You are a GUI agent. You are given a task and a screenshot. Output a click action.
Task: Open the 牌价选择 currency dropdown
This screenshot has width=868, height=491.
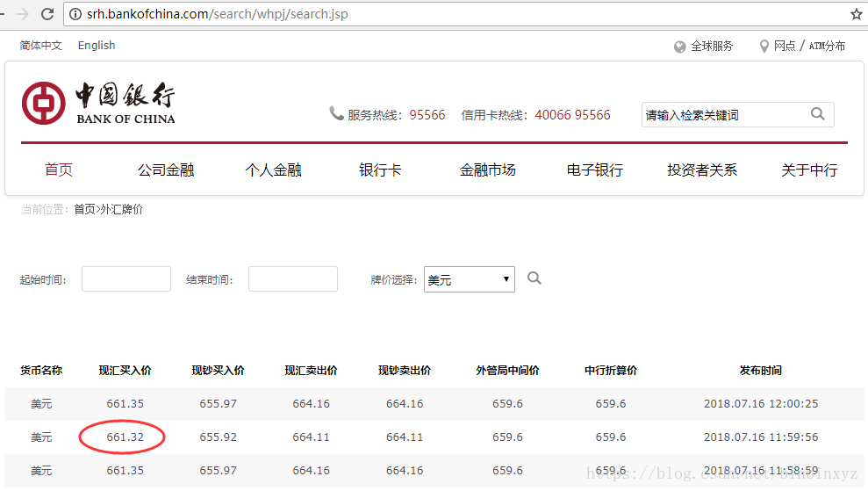(x=470, y=279)
